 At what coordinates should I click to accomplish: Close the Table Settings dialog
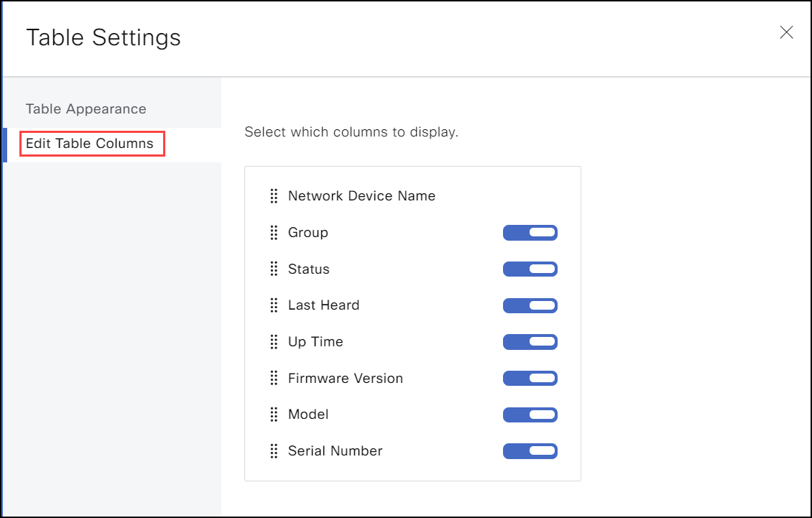(x=786, y=32)
